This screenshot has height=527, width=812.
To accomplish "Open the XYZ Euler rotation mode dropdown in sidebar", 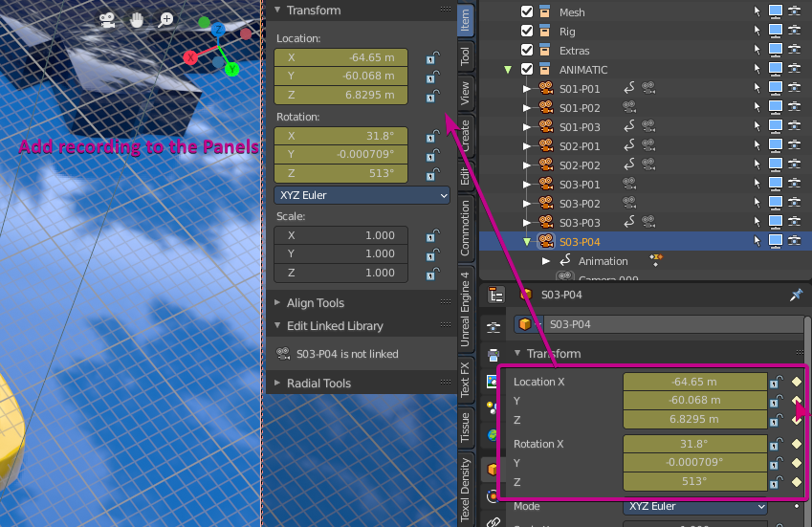I will (x=362, y=195).
